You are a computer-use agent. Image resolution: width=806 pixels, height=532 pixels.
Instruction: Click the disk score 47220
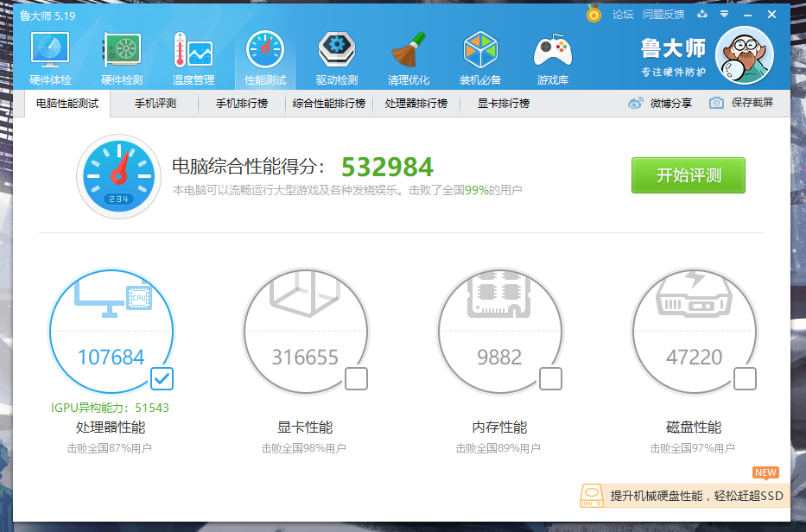(694, 358)
